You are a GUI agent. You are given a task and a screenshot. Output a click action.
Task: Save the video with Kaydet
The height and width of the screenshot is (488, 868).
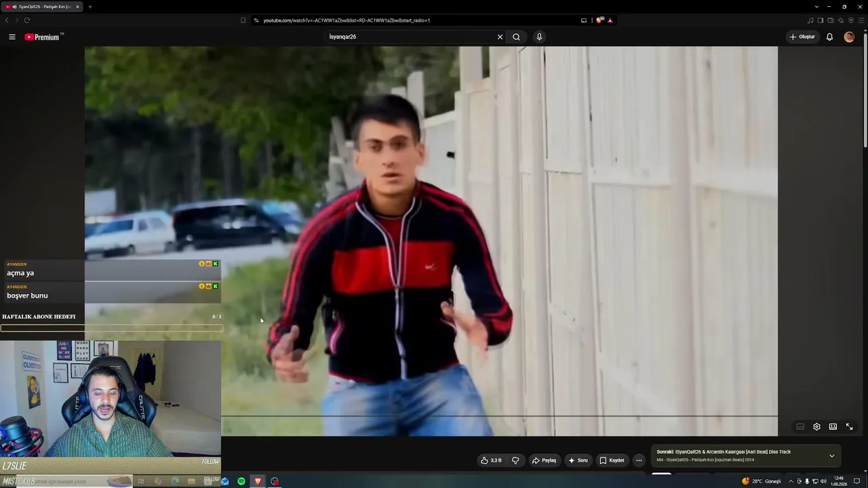coord(612,460)
